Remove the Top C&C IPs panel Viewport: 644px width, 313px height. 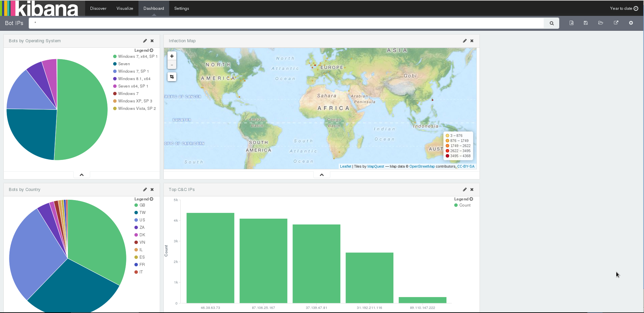point(472,190)
